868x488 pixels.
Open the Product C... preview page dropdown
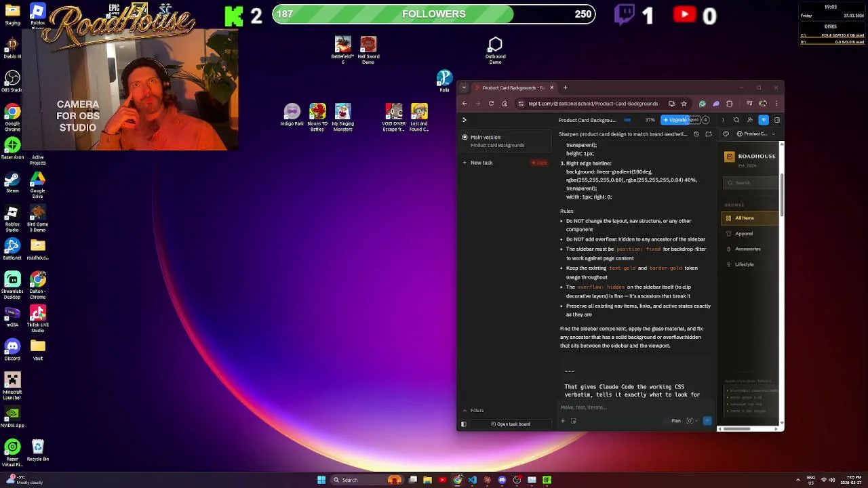[756, 134]
